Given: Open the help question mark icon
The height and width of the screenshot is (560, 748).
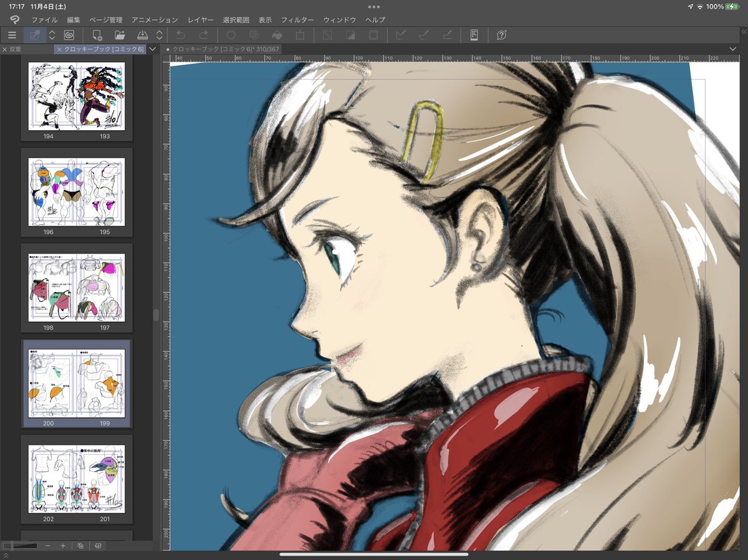Looking at the screenshot, I should coord(501,36).
